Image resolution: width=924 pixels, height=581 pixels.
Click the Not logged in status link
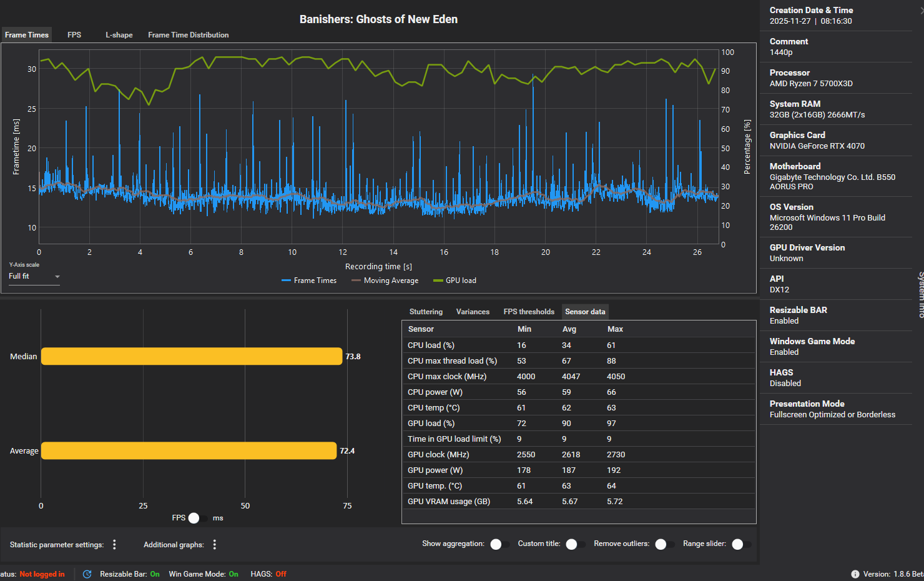42,574
